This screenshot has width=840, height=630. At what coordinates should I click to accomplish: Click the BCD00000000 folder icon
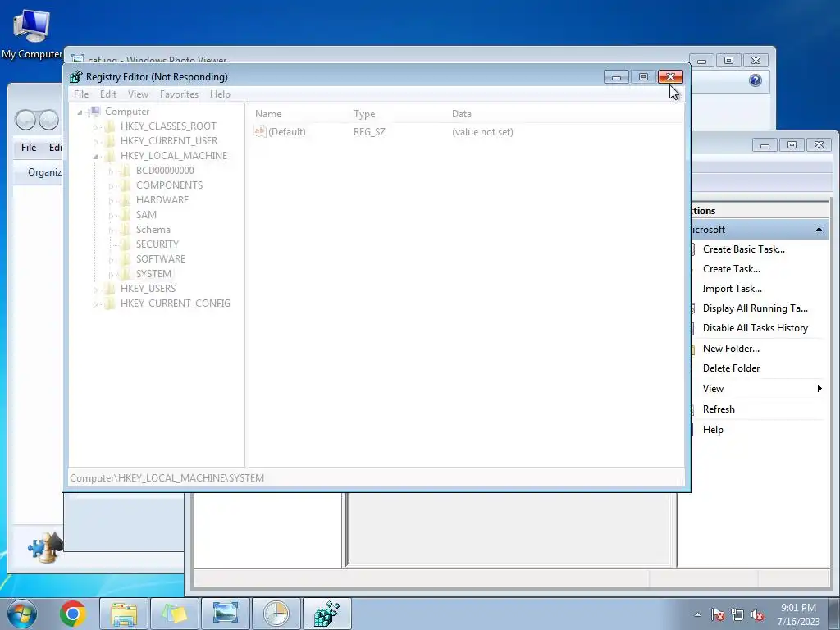(x=126, y=171)
